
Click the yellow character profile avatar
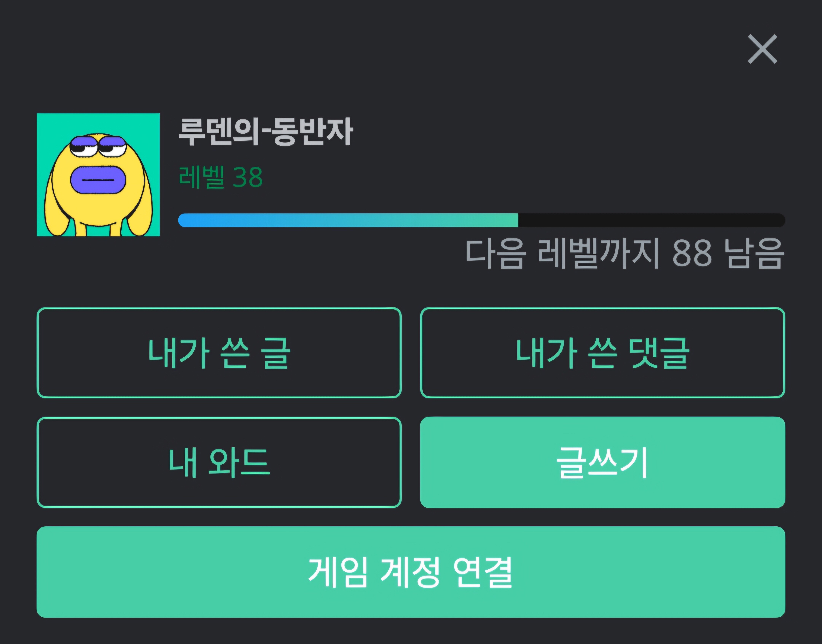click(98, 175)
